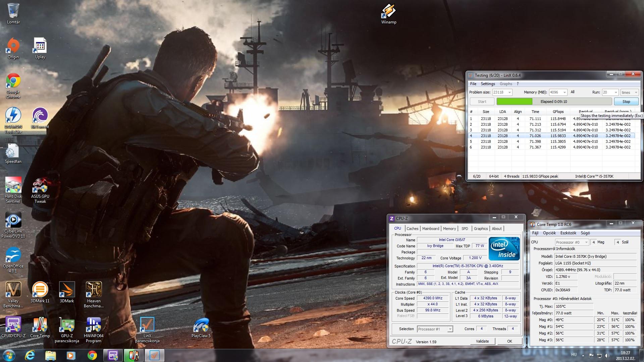Viewport: 644px width, 362px height.
Task: Show hidden system tray icons
Action: click(x=583, y=356)
